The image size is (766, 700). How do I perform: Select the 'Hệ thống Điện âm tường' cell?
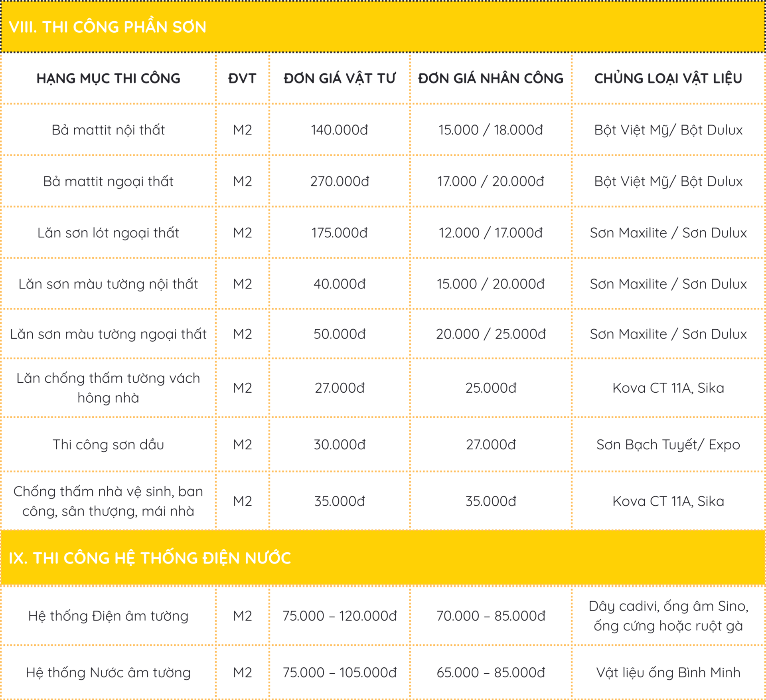109,616
